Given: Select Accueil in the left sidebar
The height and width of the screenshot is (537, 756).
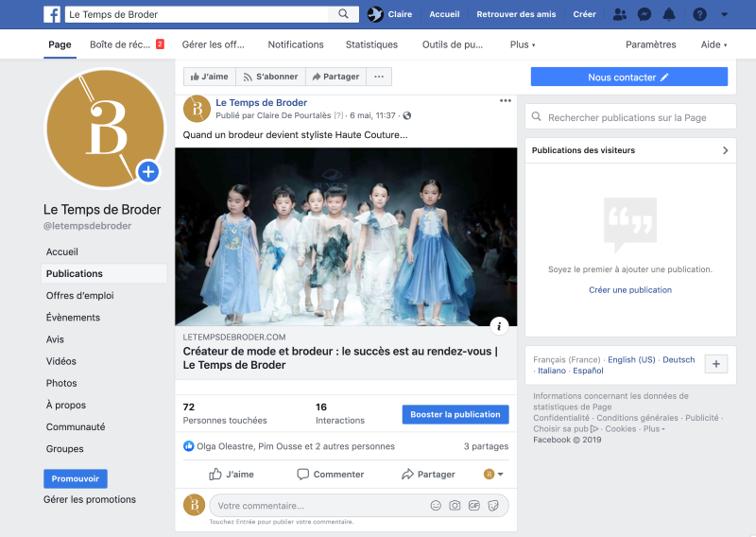Looking at the screenshot, I should pos(62,251).
